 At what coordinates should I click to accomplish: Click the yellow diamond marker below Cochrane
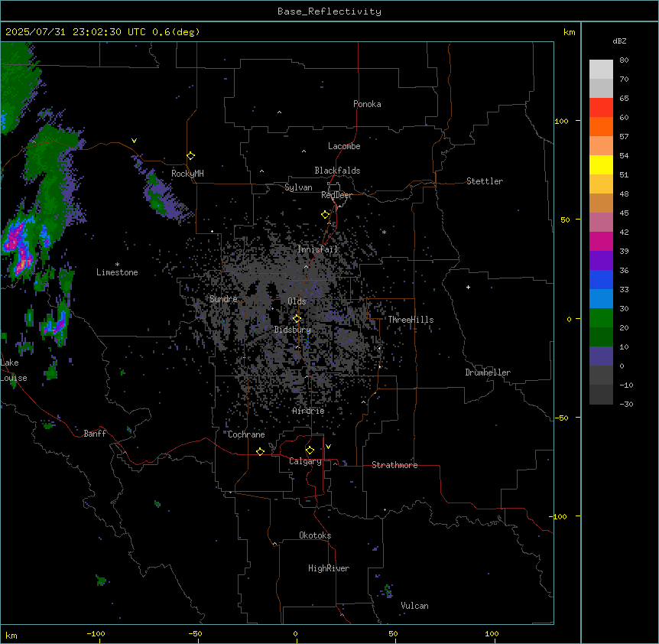(260, 451)
